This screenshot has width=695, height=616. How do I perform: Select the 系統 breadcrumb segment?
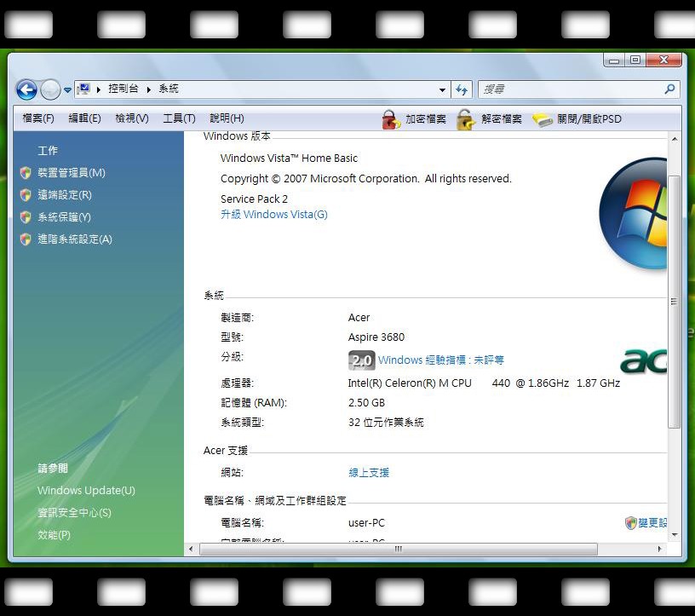tap(169, 89)
